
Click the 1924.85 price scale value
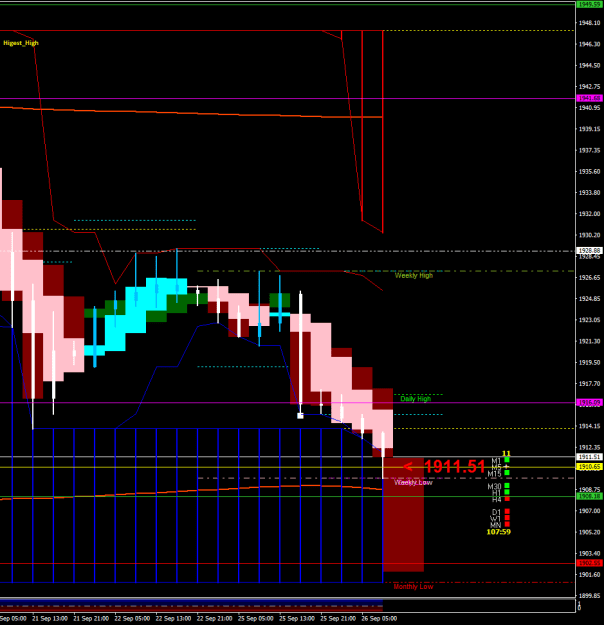pos(590,299)
